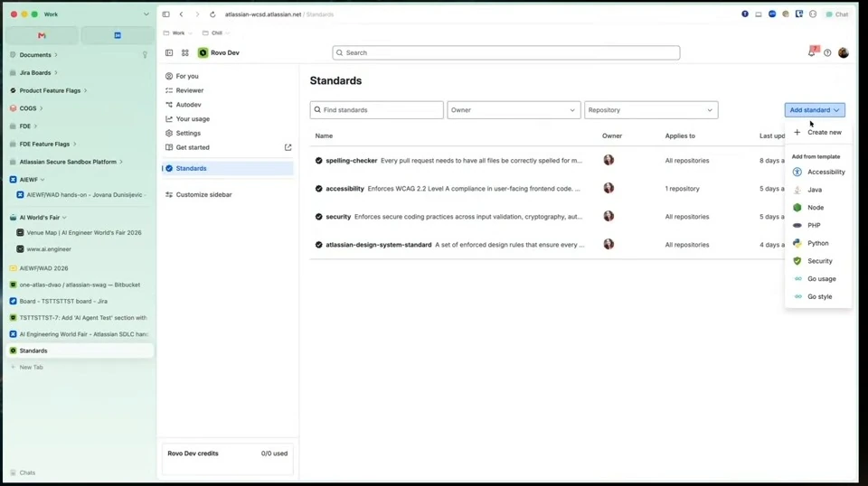Choose the Java template
868x486 pixels.
pos(819,190)
